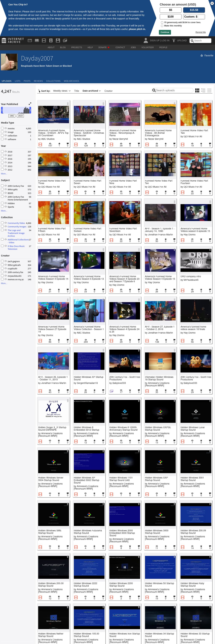This screenshot has width=215, height=644.
Task: Open the UPLOADS tab
Action: click(x=7, y=81)
